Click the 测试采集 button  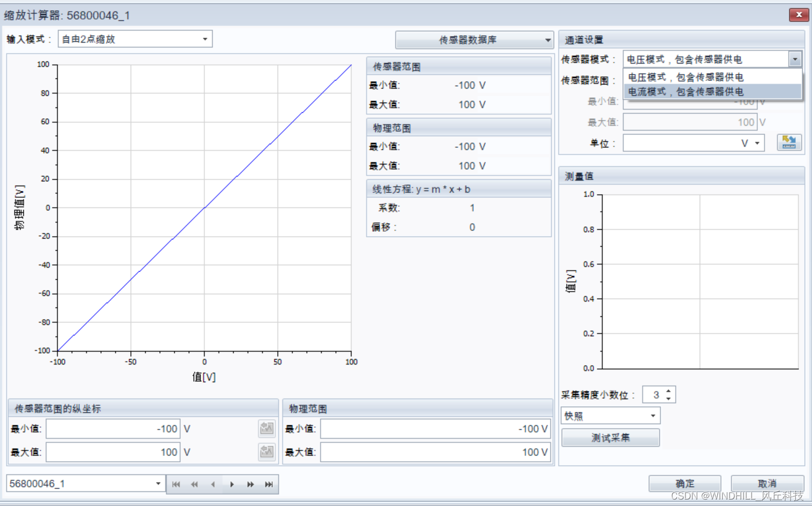610,438
